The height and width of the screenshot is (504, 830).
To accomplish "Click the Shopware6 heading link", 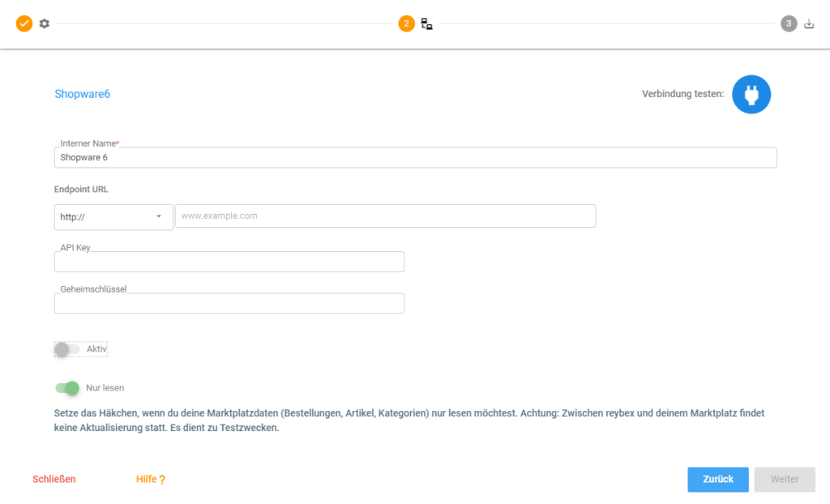I will (83, 94).
